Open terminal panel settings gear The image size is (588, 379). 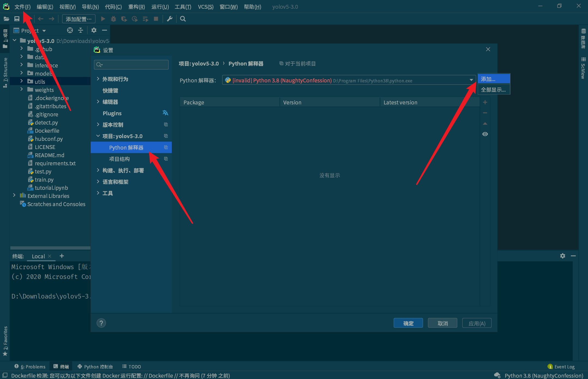click(563, 256)
